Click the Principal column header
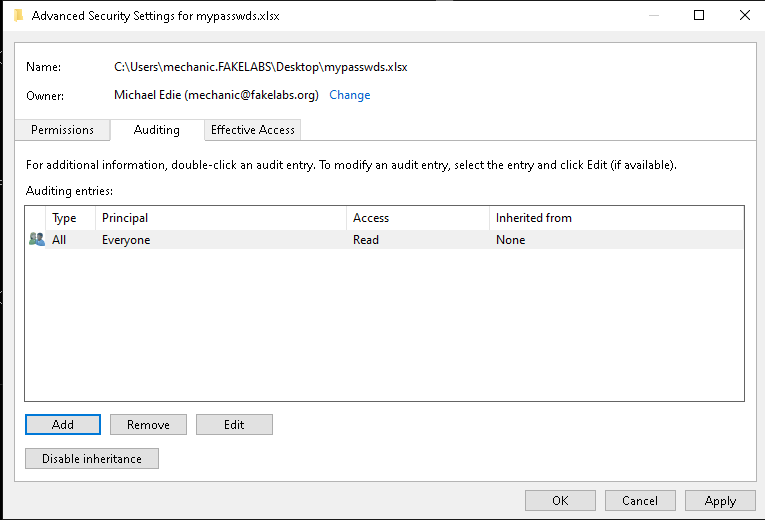Screen dimensions: 765x520 [220, 218]
